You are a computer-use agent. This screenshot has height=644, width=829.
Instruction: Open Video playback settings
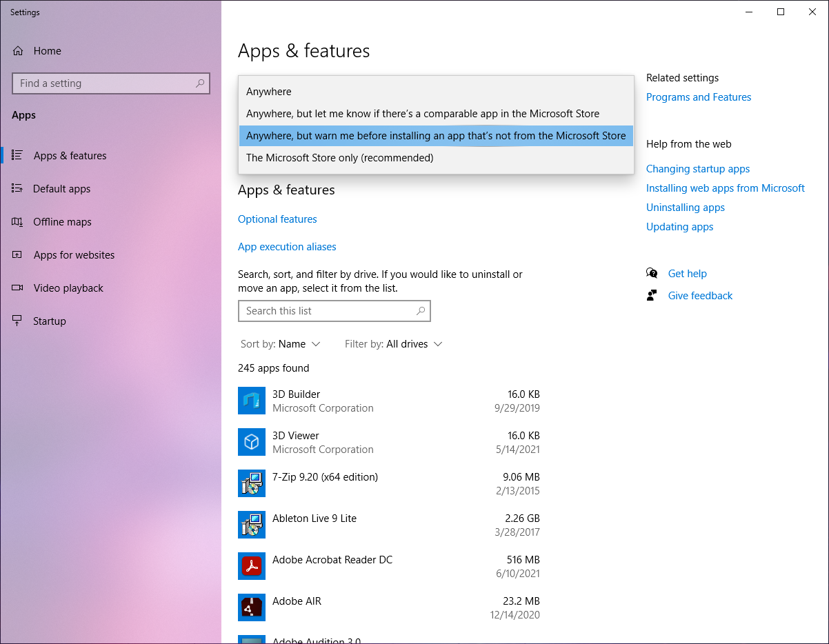coord(68,288)
